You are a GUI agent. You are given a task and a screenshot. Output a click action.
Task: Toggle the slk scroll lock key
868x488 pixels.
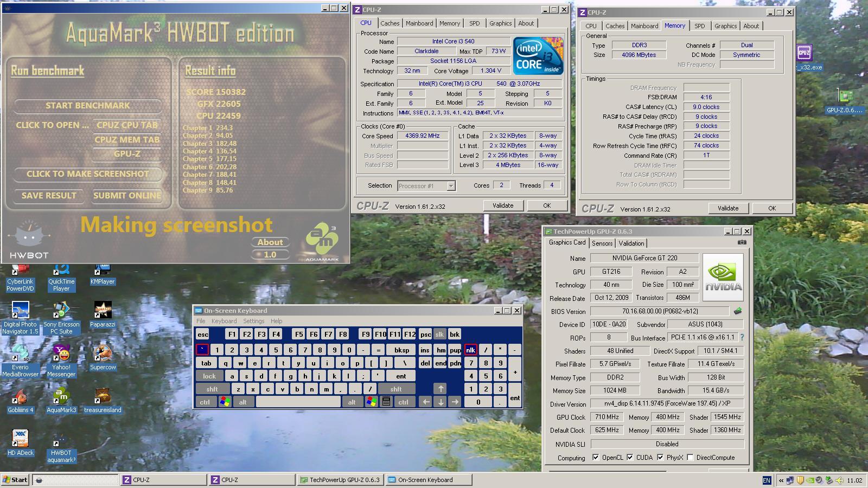439,335
